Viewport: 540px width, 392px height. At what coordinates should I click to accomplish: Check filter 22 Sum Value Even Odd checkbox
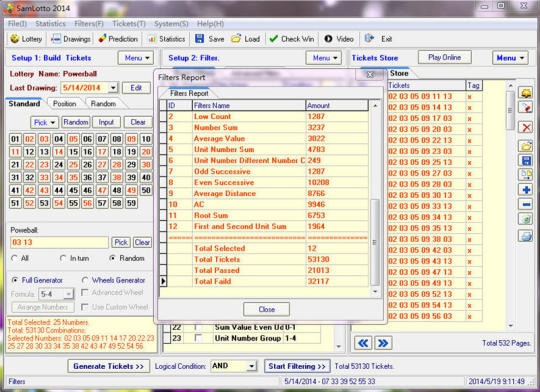(199, 327)
